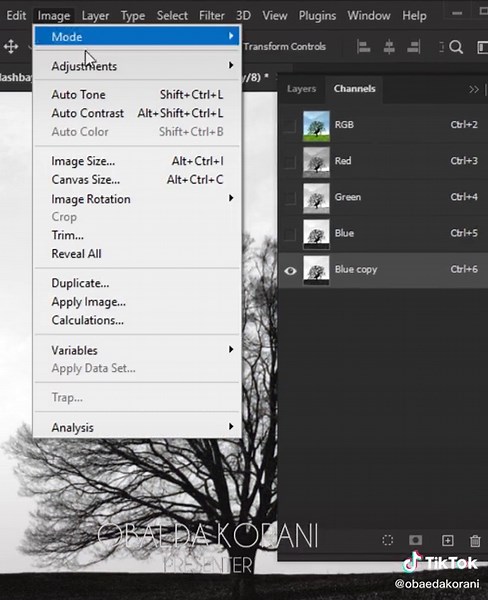Click the align left edges icon
This screenshot has width=488, height=600.
coord(363,47)
